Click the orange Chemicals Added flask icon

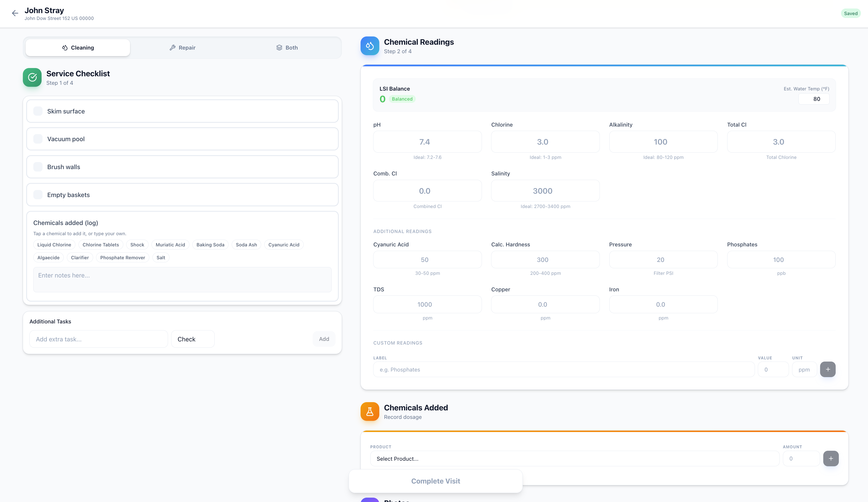[x=370, y=411]
